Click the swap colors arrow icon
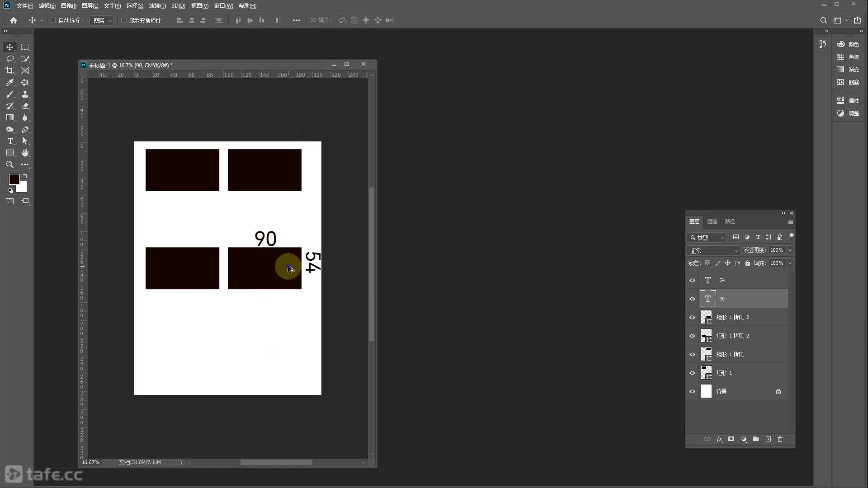Image resolution: width=868 pixels, height=488 pixels. [25, 176]
